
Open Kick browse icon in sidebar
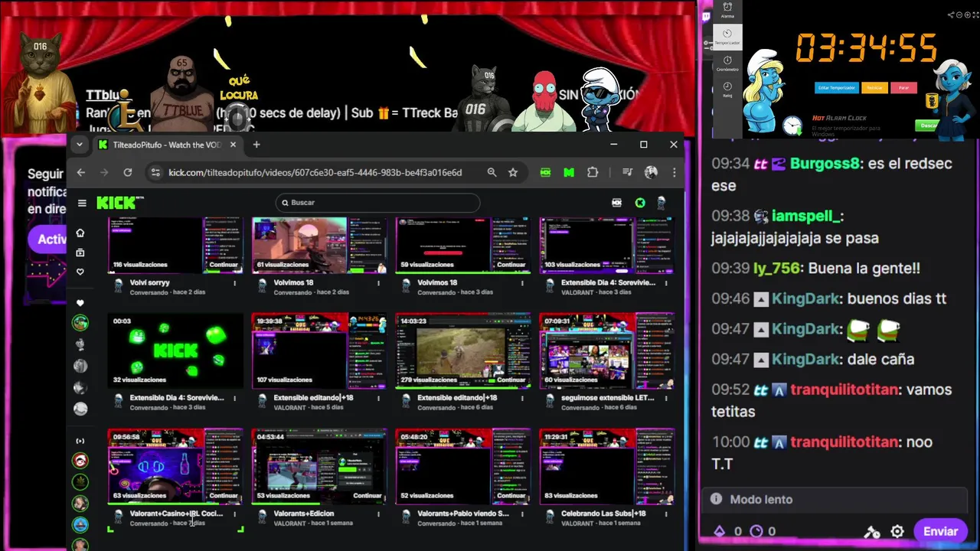pos(80,253)
